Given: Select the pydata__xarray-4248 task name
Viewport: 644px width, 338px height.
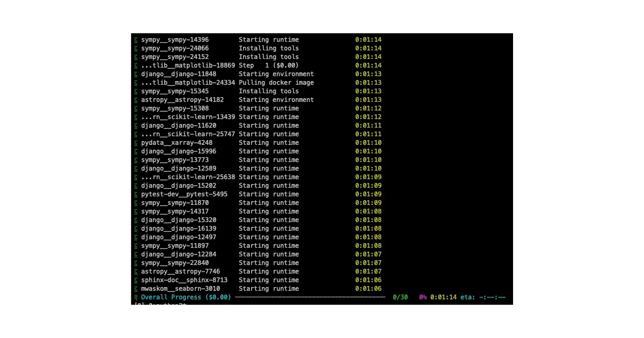Looking at the screenshot, I should 177,143.
